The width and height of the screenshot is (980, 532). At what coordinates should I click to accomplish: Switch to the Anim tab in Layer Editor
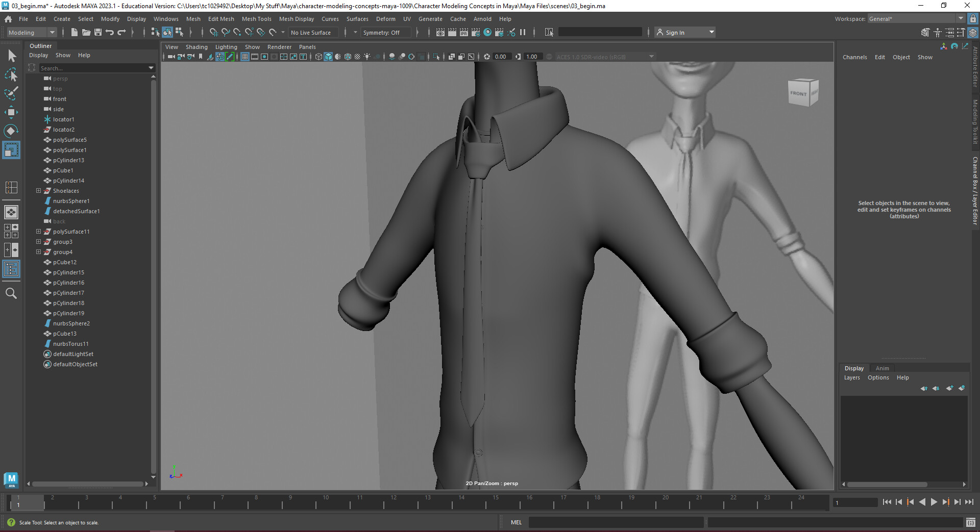[x=883, y=368]
